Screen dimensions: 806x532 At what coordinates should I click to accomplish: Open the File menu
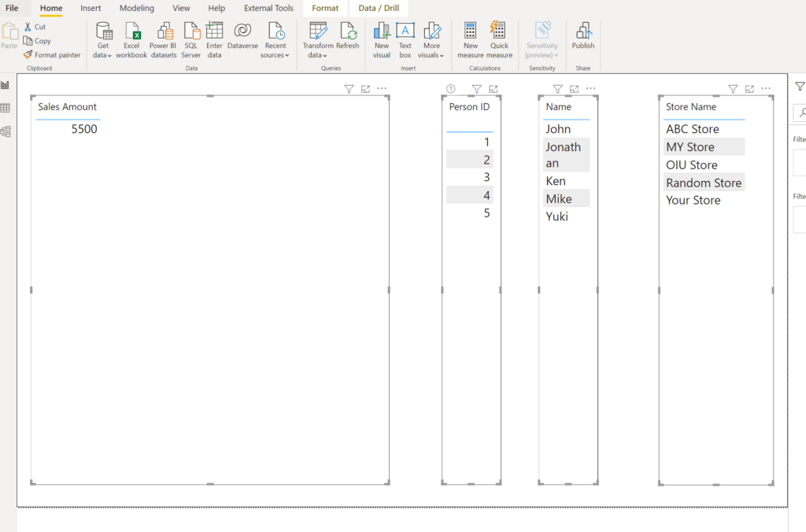[13, 8]
